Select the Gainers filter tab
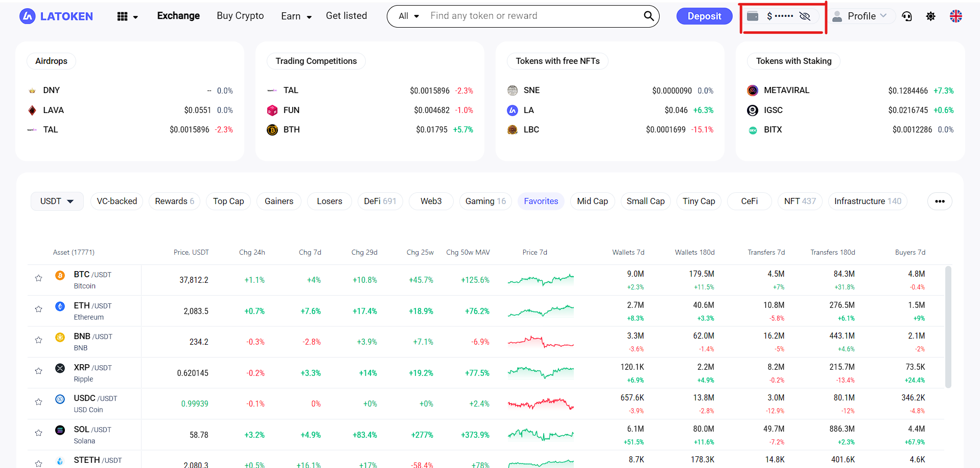This screenshot has height=468, width=980. tap(279, 202)
